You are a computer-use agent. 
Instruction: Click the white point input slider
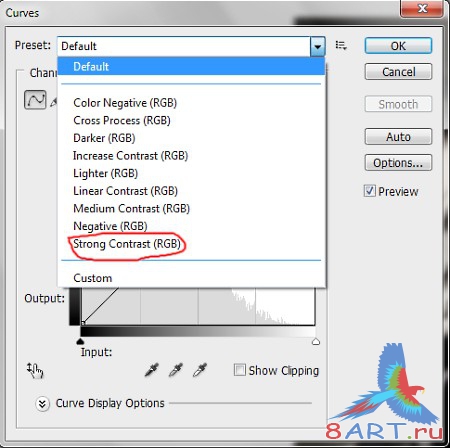pyautogui.click(x=316, y=342)
